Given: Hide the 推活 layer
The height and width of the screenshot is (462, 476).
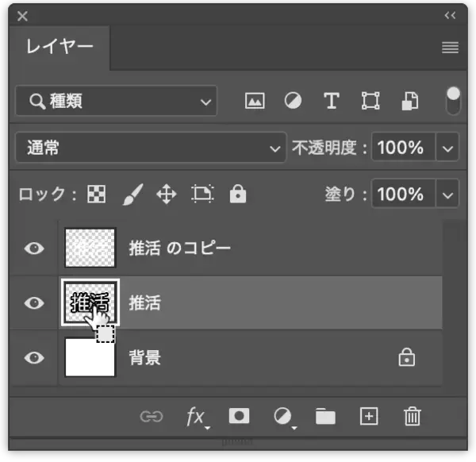Looking at the screenshot, I should pos(34,302).
